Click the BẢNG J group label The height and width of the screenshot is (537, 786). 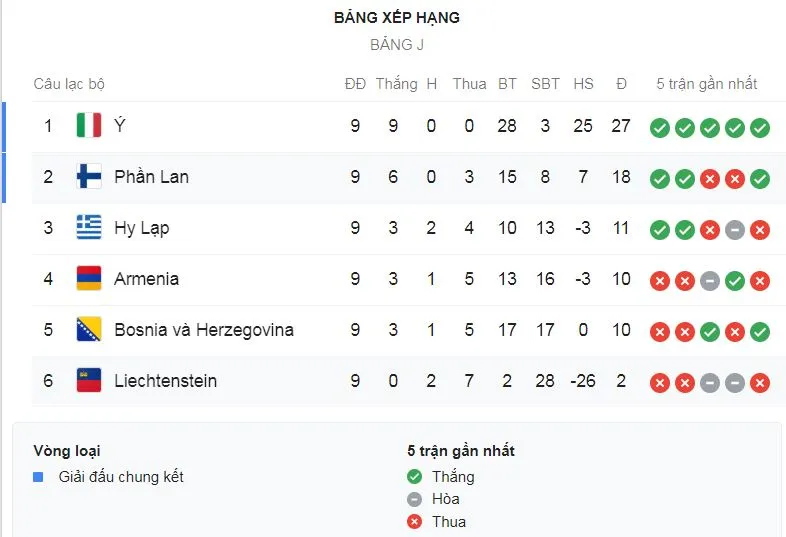397,45
